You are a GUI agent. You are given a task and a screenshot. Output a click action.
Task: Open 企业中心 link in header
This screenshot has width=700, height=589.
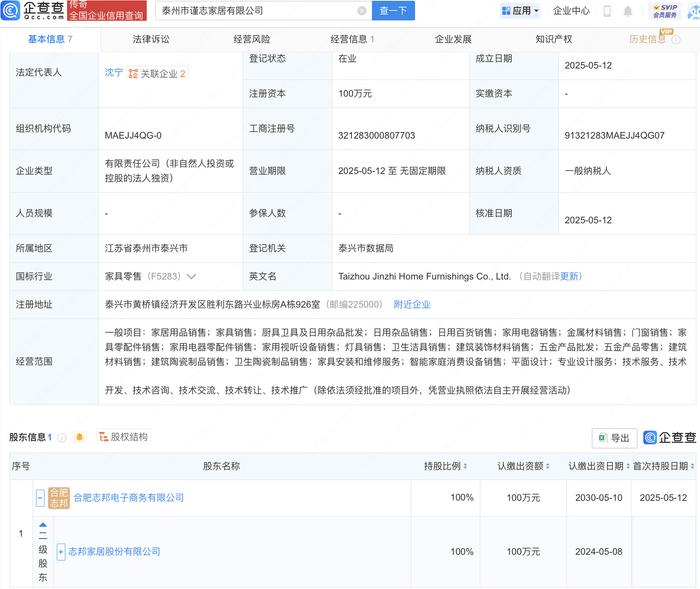[571, 11]
